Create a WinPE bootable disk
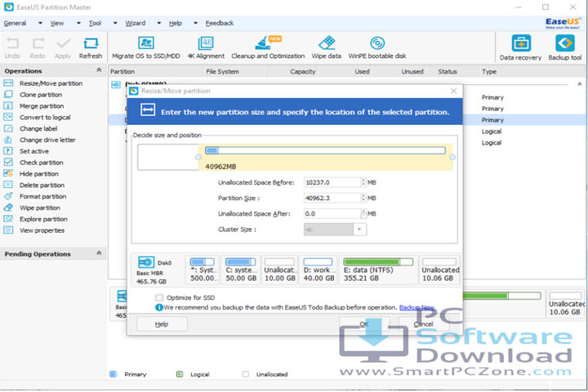The height and width of the screenshot is (392, 588). point(376,47)
